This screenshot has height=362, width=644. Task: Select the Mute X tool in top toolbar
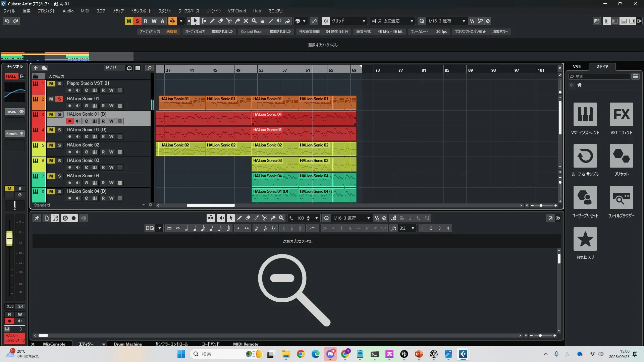click(246, 21)
